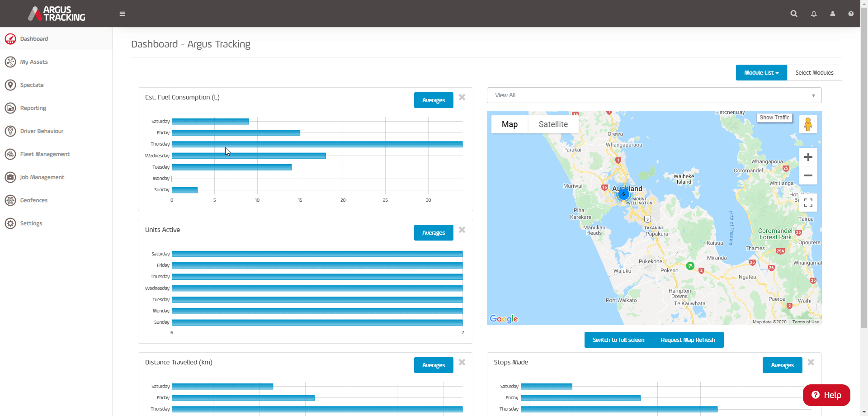Enable Show Traffic on the map
This screenshot has height=416, width=868.
click(x=774, y=118)
